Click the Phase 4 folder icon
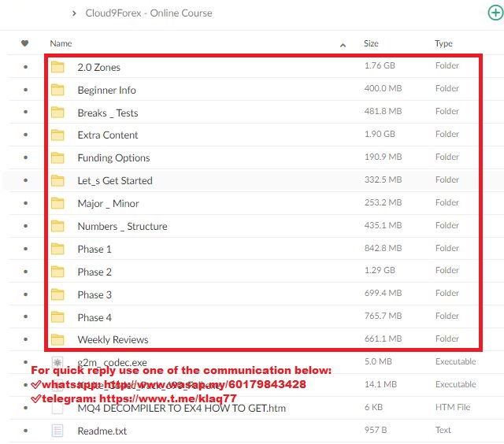504x444 pixels. (x=57, y=317)
